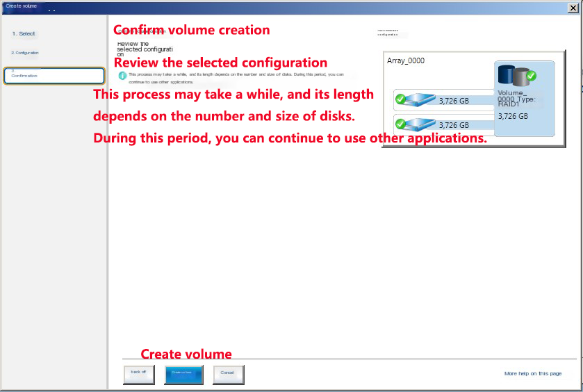This screenshot has height=392, width=583.
Task: Click the Array_0000 label
Action: point(406,60)
